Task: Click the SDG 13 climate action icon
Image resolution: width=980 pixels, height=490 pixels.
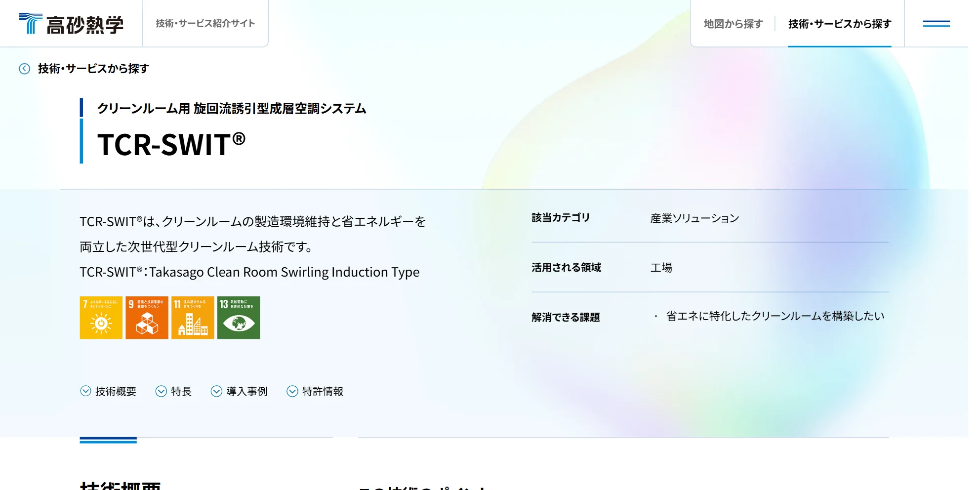Action: [x=239, y=318]
